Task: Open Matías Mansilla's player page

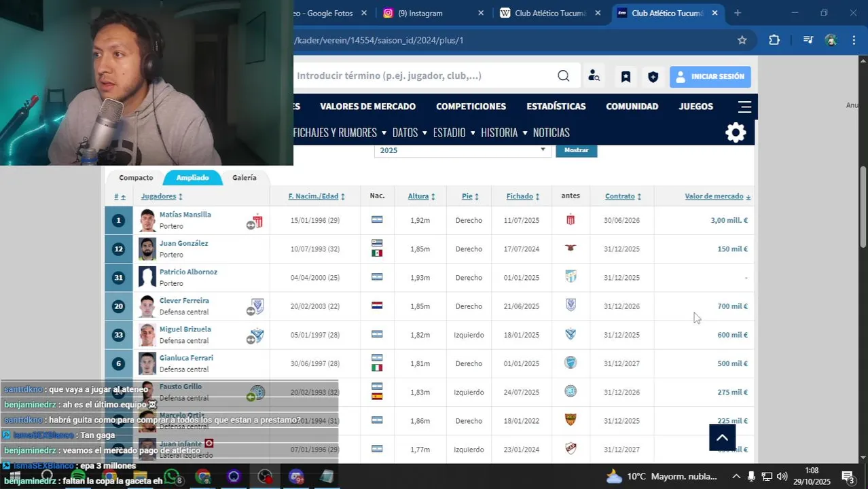Action: pyautogui.click(x=185, y=215)
